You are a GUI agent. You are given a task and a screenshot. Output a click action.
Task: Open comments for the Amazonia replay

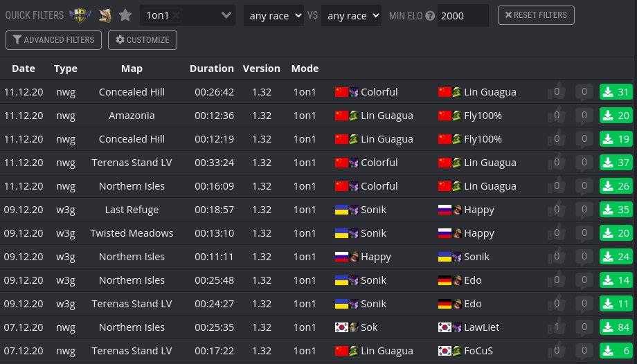pos(584,116)
